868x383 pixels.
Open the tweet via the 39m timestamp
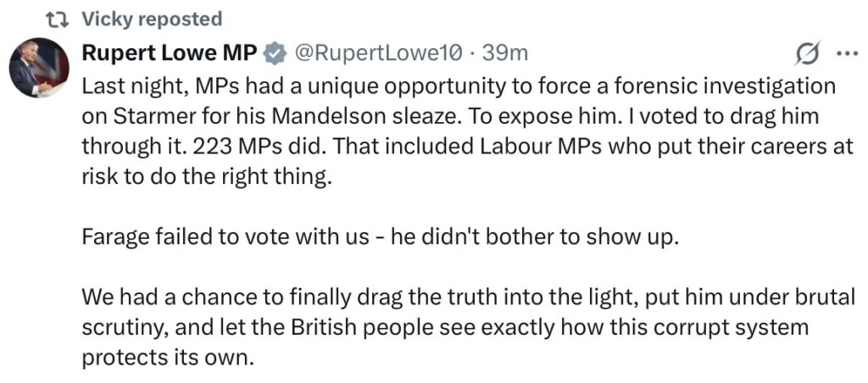(505, 53)
